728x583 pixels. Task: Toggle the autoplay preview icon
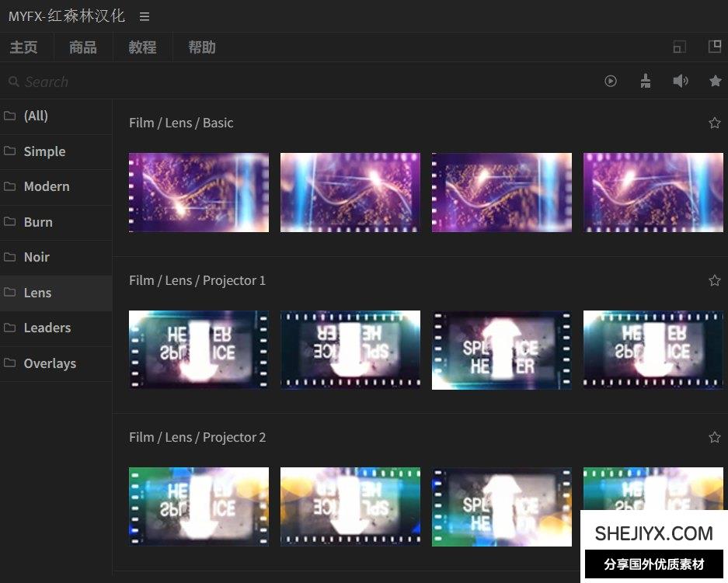[x=611, y=81]
